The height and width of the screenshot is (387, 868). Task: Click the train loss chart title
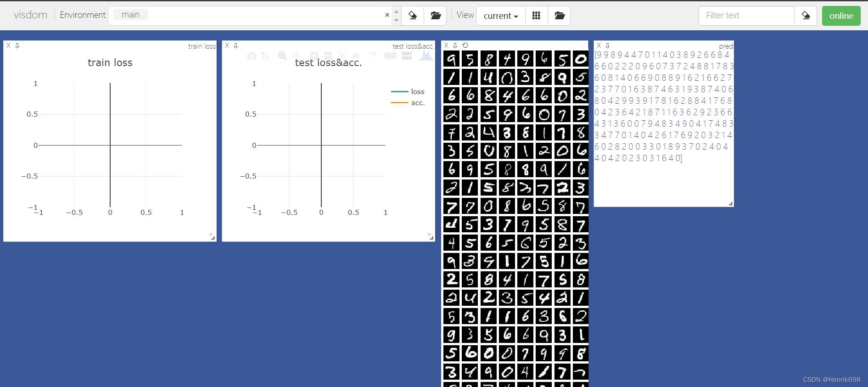[110, 62]
